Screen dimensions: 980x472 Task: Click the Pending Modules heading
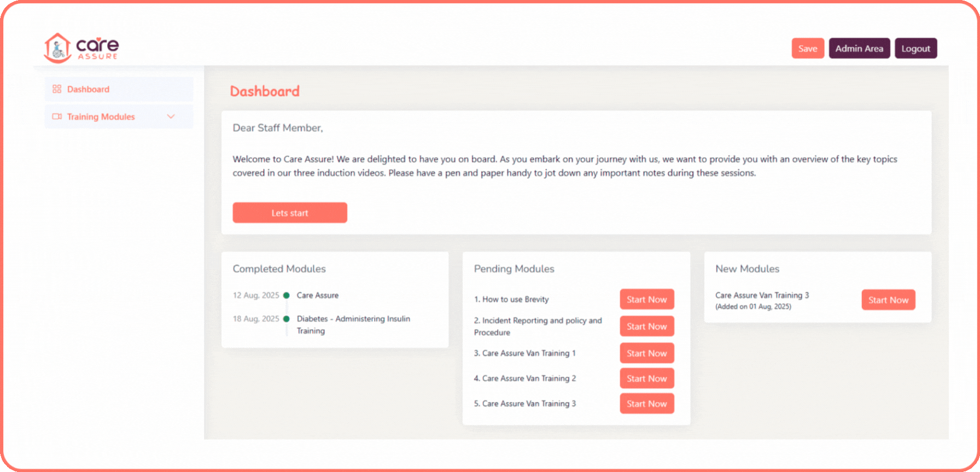(514, 269)
